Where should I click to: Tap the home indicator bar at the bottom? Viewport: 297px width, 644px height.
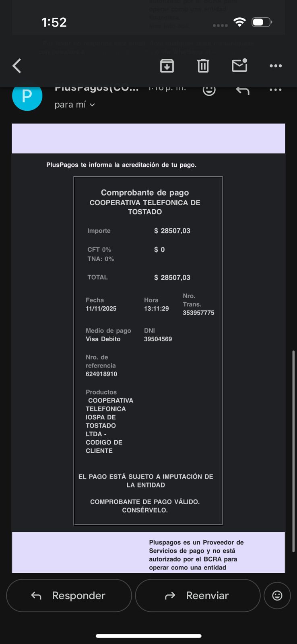(148, 636)
